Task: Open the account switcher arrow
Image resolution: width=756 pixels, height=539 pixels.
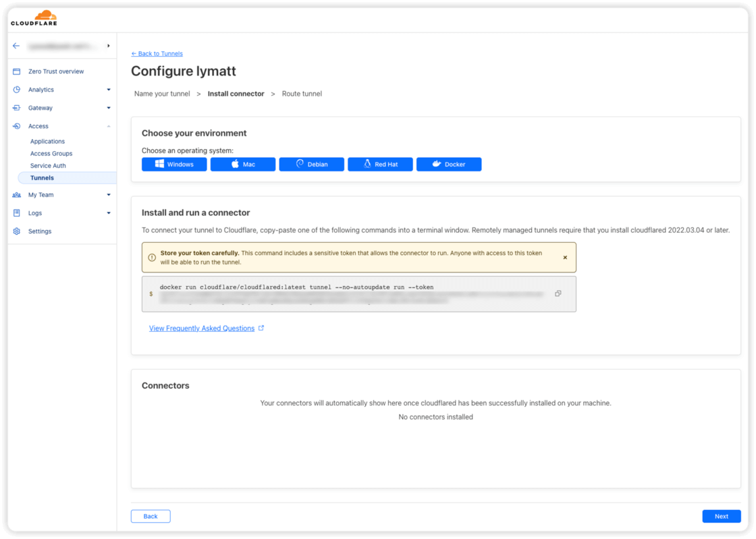Action: (x=109, y=46)
